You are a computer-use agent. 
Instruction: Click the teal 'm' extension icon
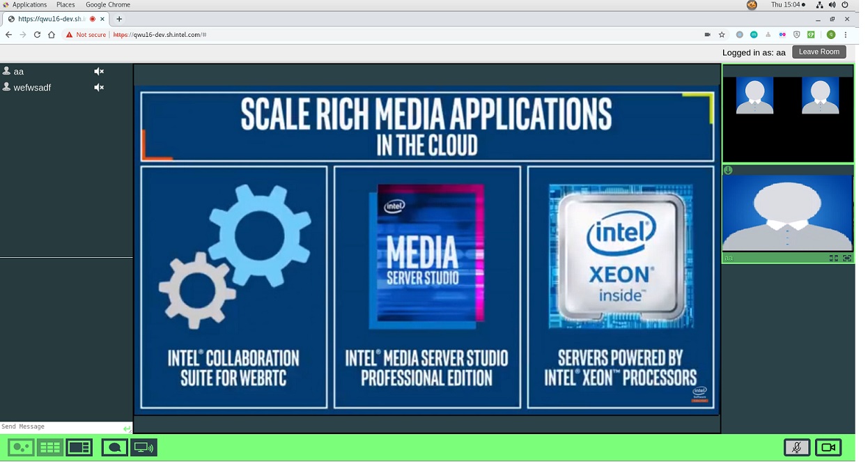tap(754, 34)
